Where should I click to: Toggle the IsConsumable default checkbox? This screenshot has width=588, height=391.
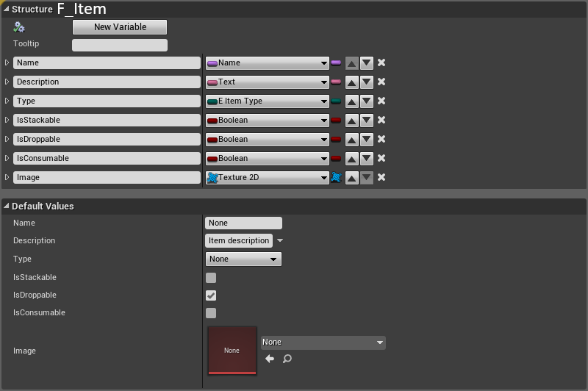[x=211, y=313]
